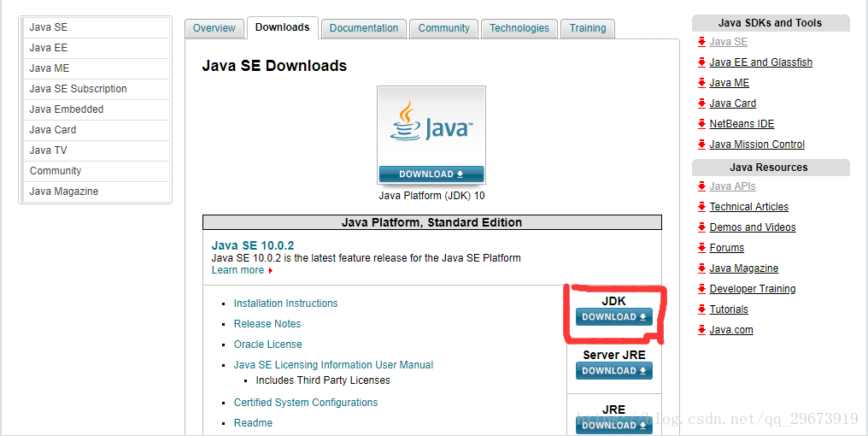The image size is (868, 436).
Task: Open Certified System Configurations link
Action: [306, 402]
